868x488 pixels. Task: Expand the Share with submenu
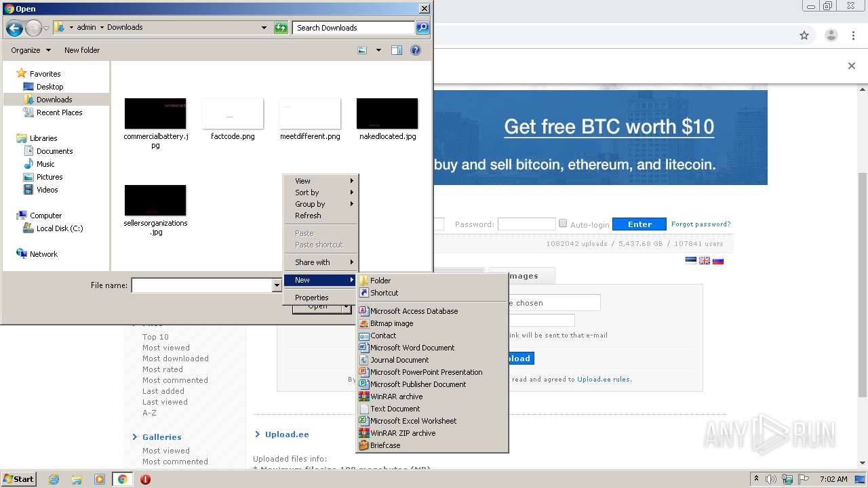pos(320,262)
